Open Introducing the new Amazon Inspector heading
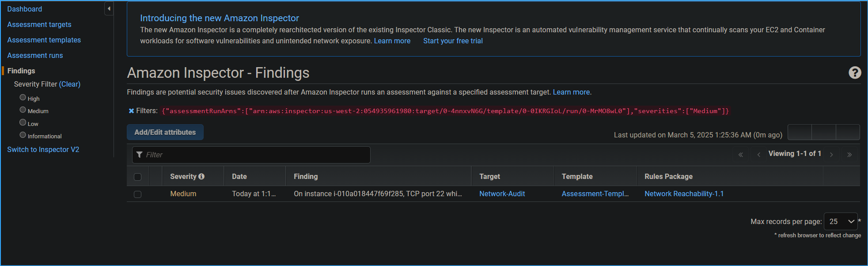Image resolution: width=868 pixels, height=266 pixels. (220, 18)
